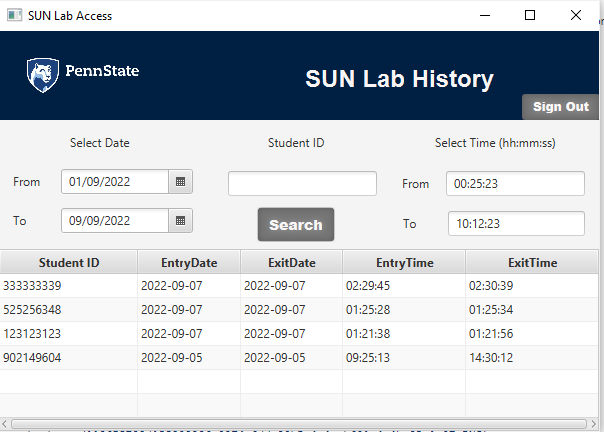Screen dimensions: 604x432
Task: Open calendar picker for From date
Action: click(180, 182)
